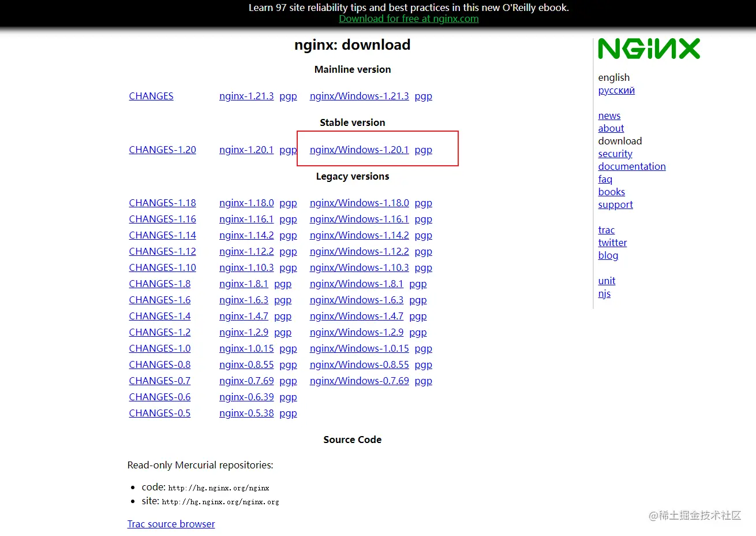Click the site repository URL hg.nginx.org/nginx.org
The width and height of the screenshot is (756, 536).
pyautogui.click(x=220, y=502)
